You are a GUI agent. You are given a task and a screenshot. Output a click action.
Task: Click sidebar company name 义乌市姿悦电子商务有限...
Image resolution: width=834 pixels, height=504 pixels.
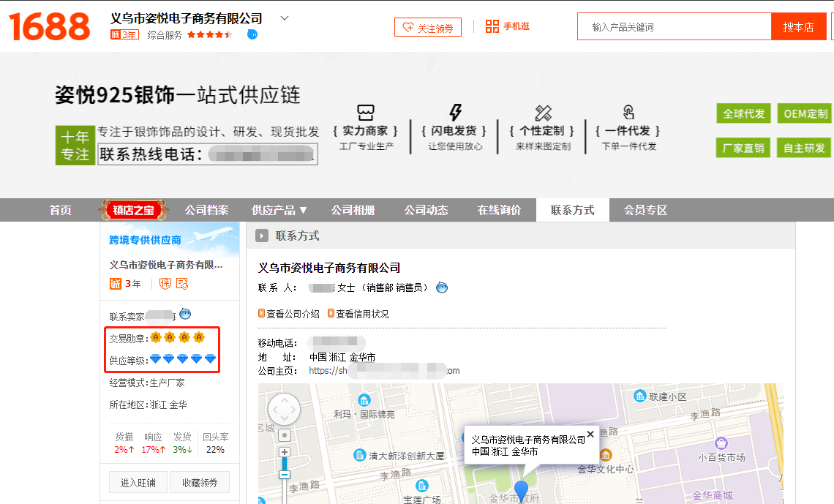(x=166, y=265)
